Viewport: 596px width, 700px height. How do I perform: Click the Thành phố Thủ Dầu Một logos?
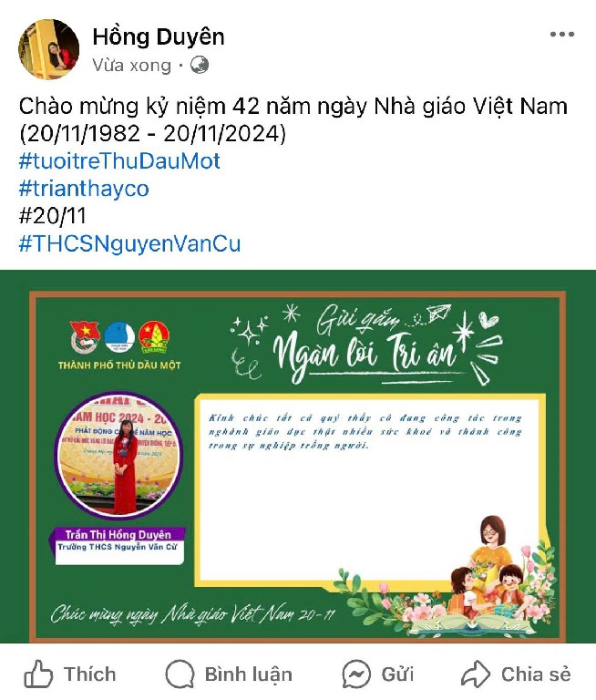119,345
